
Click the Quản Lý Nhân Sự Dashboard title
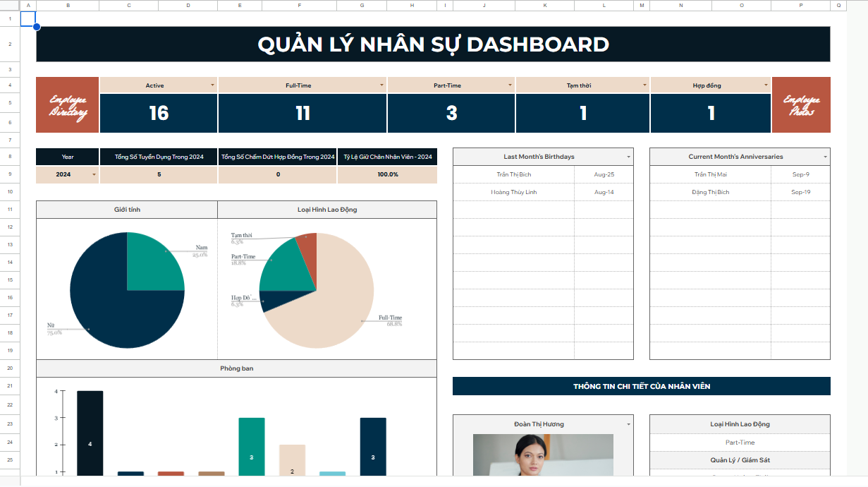pyautogui.click(x=433, y=44)
